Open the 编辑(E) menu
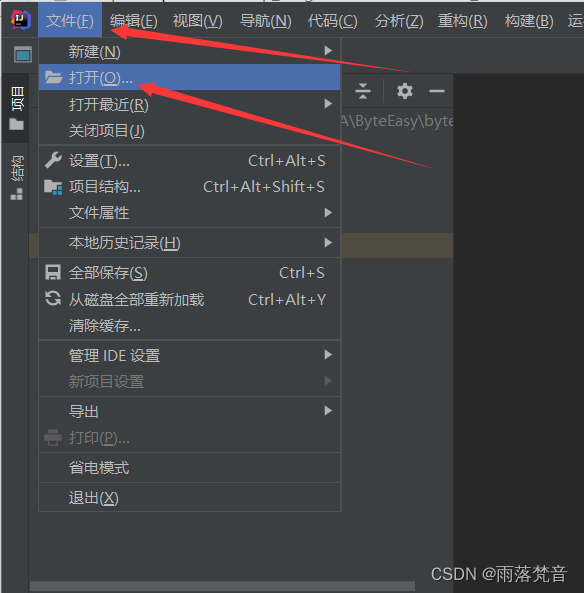The image size is (584, 593). pos(134,21)
